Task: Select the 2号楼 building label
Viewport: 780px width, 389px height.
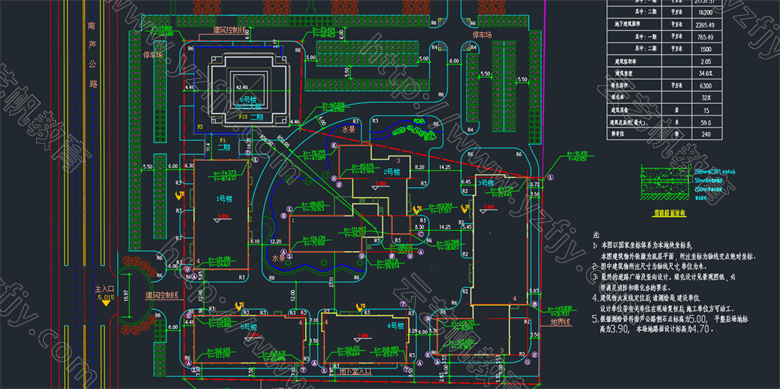Action: (392, 172)
